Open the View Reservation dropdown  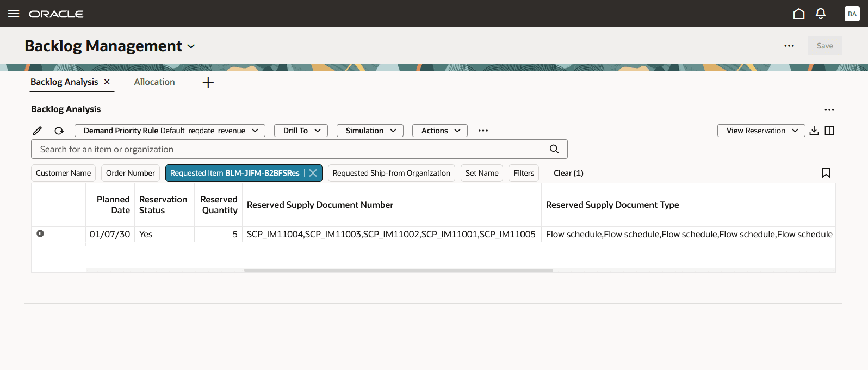761,131
